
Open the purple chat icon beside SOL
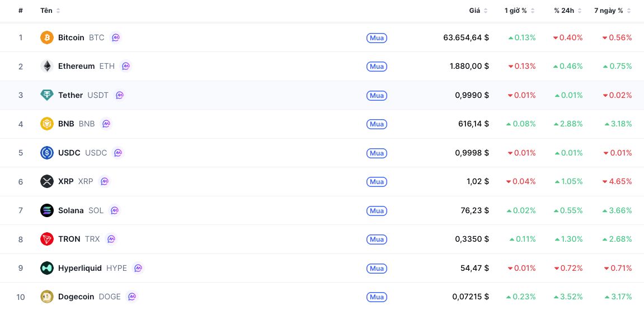115,210
